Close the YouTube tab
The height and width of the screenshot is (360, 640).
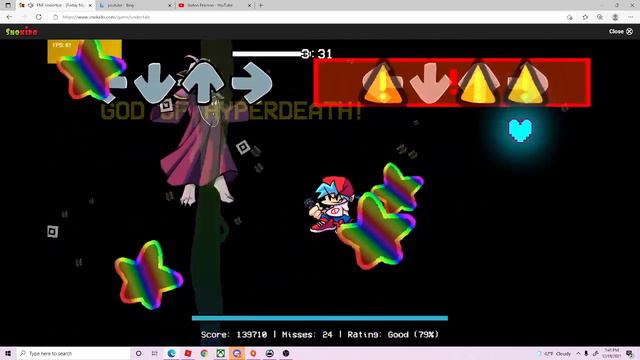pos(249,5)
